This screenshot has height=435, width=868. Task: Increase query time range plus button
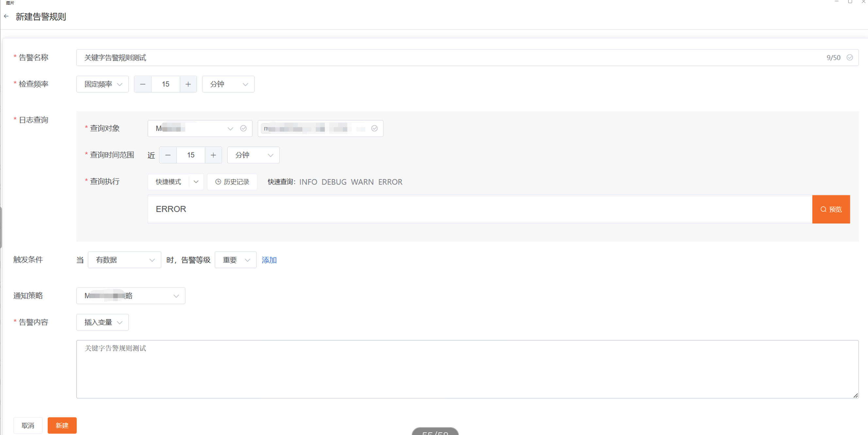(x=213, y=155)
